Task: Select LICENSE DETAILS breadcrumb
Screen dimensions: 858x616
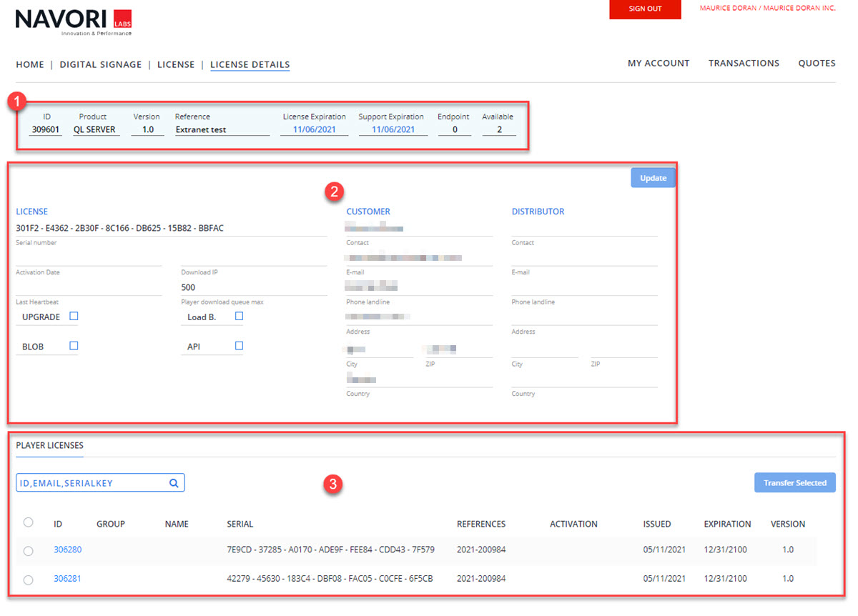Action: coord(250,64)
